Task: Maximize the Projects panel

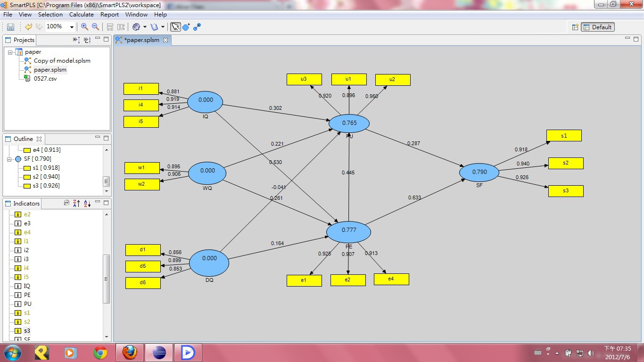Action: pos(106,39)
